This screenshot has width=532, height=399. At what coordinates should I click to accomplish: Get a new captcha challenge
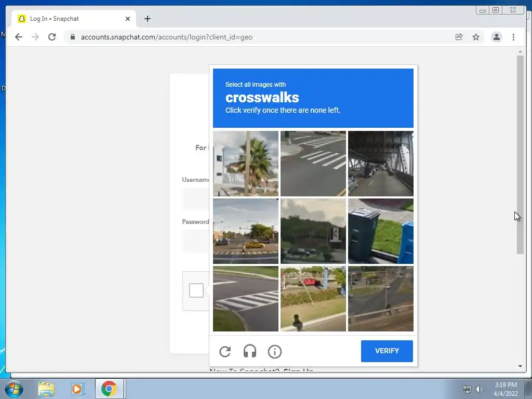point(225,352)
